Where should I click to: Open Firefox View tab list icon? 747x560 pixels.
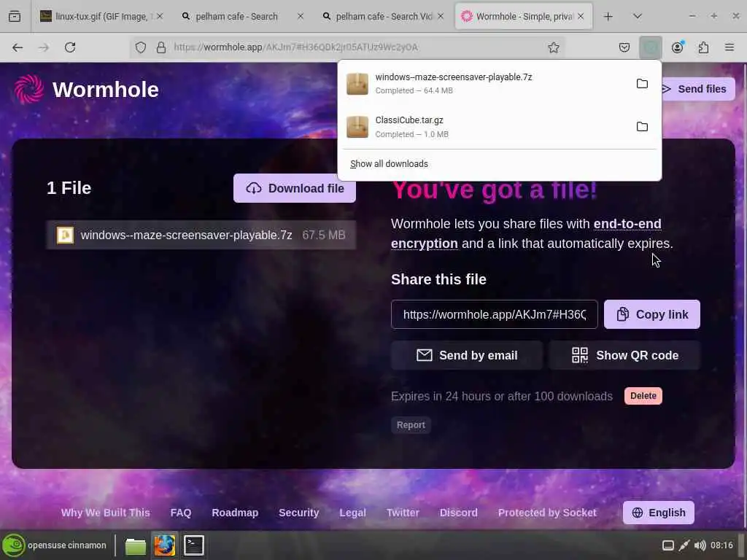click(x=15, y=16)
